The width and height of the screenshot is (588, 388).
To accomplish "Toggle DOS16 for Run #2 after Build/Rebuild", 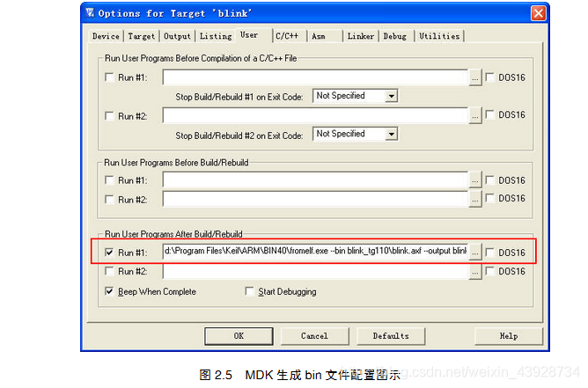I will pyautogui.click(x=489, y=271).
